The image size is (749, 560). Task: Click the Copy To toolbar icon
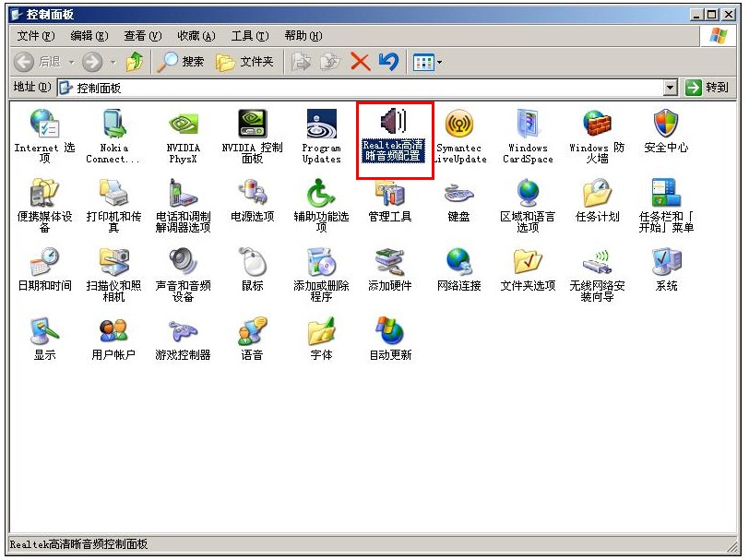330,62
